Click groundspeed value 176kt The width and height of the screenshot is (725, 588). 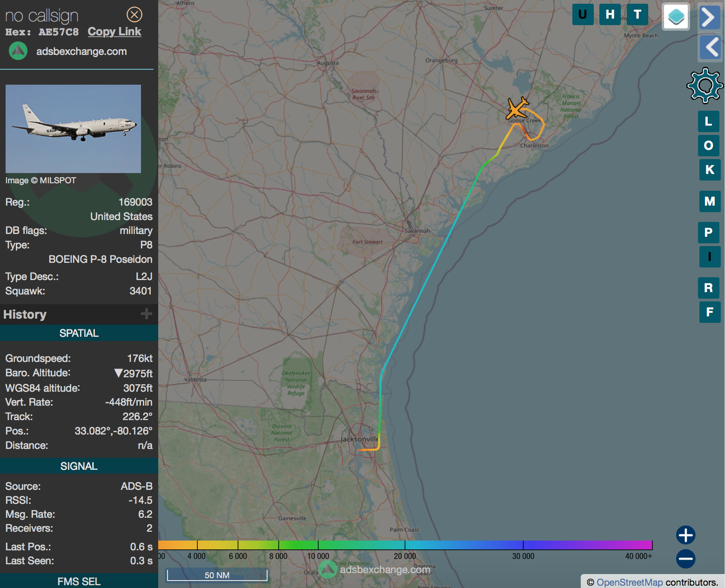[x=140, y=358]
